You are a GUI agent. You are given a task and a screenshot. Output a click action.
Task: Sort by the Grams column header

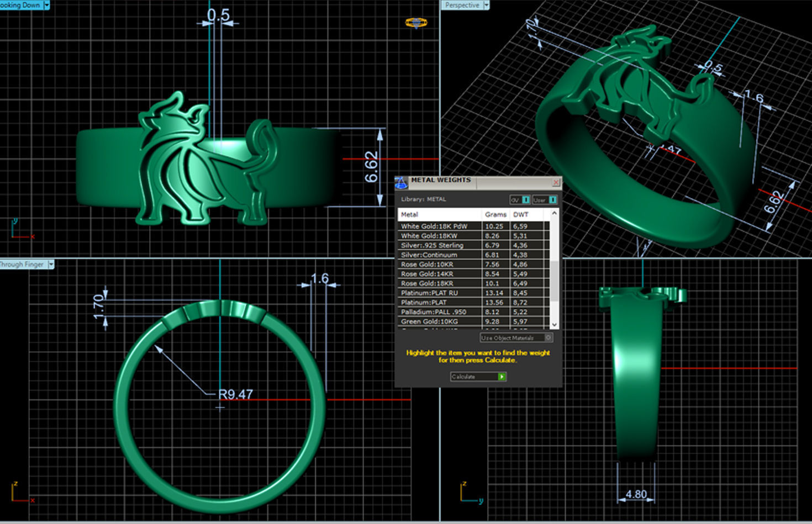point(496,214)
